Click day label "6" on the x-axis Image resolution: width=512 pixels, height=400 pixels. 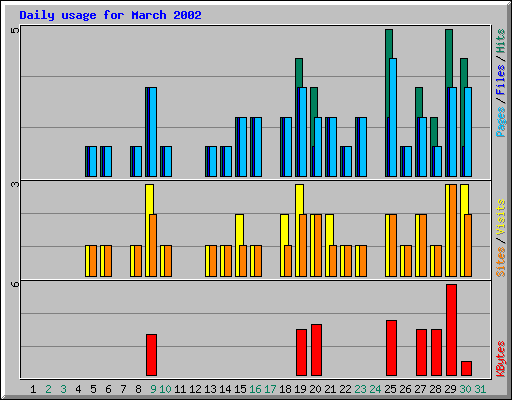[108, 389]
